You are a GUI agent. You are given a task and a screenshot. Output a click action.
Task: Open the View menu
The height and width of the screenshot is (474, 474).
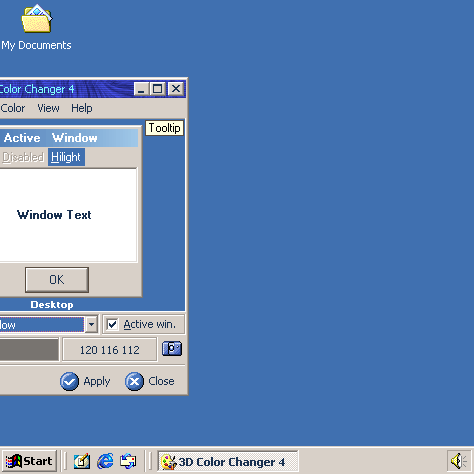tap(48, 108)
